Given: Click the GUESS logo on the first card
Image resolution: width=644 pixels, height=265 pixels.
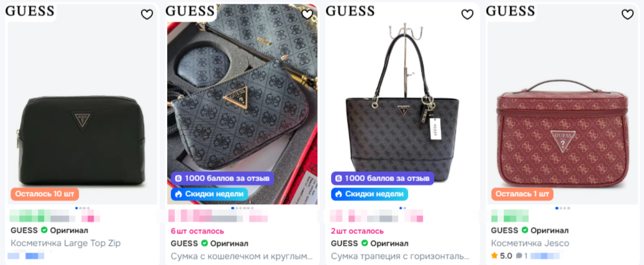Looking at the screenshot, I should coord(30,11).
